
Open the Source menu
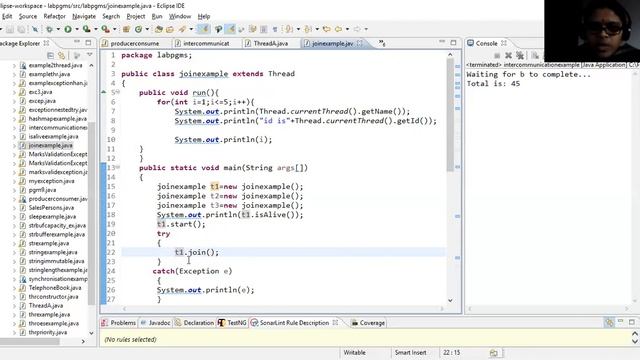coord(28,16)
